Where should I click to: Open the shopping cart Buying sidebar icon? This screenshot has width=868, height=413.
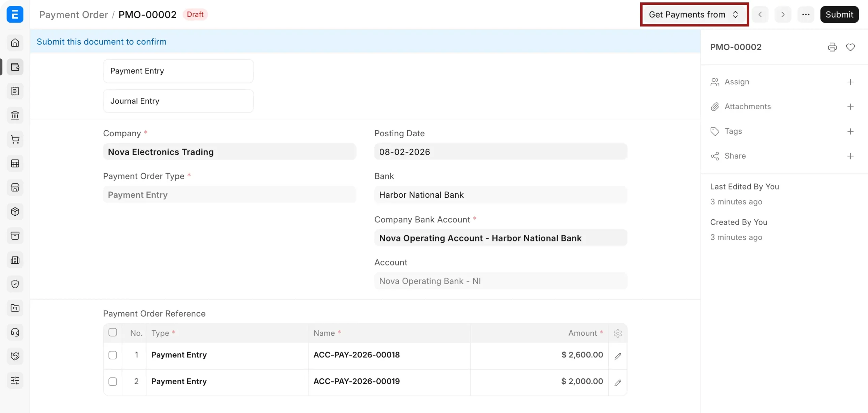(15, 139)
